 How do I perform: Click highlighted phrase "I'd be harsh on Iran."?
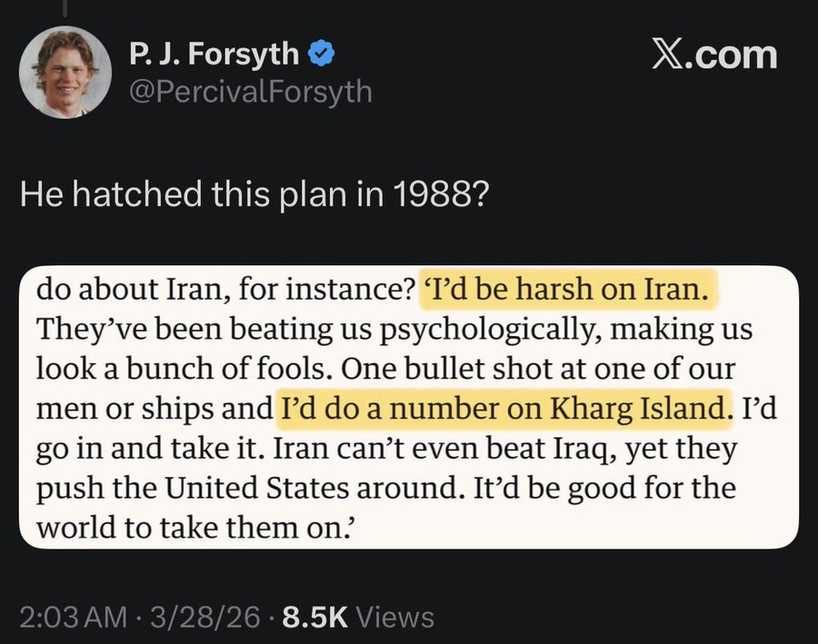coord(568,291)
